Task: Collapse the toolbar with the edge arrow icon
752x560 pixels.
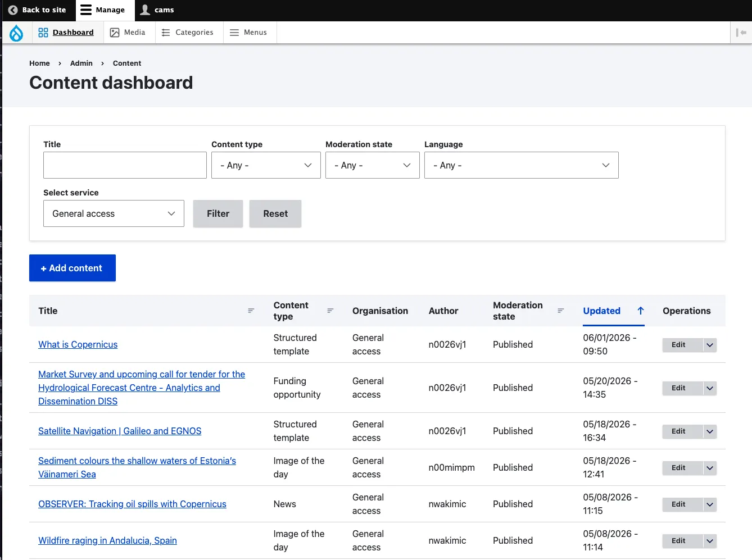Action: [741, 33]
